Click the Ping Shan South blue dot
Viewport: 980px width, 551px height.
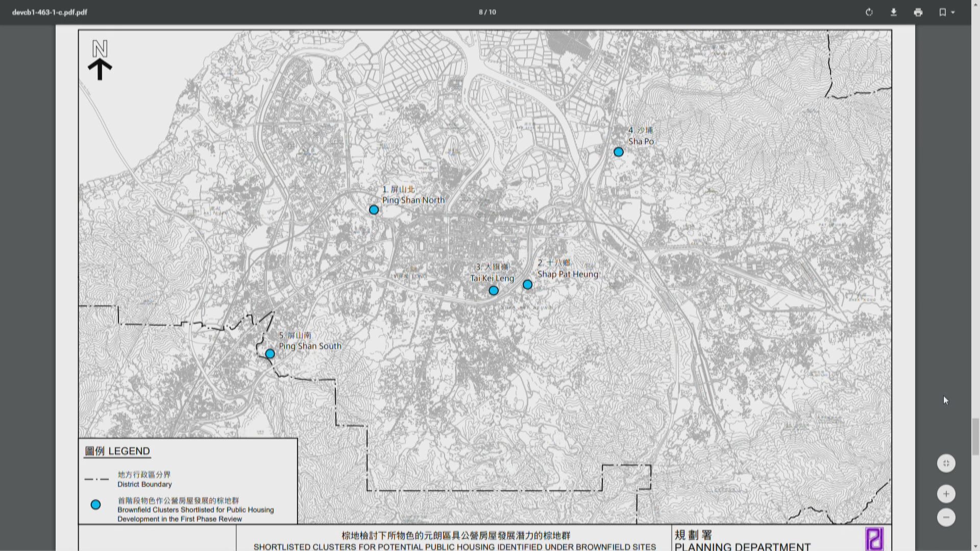(x=270, y=354)
